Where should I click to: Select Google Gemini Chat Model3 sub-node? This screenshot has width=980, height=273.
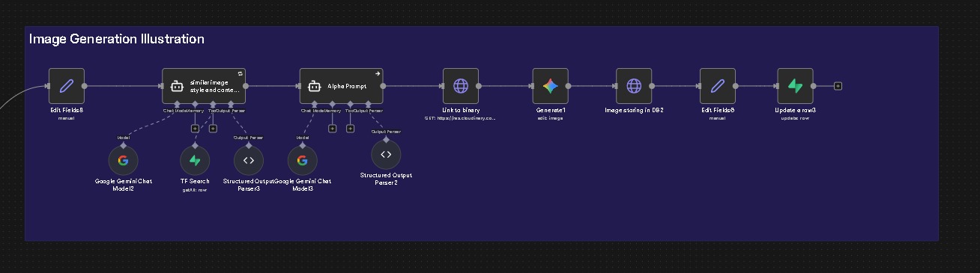[303, 160]
